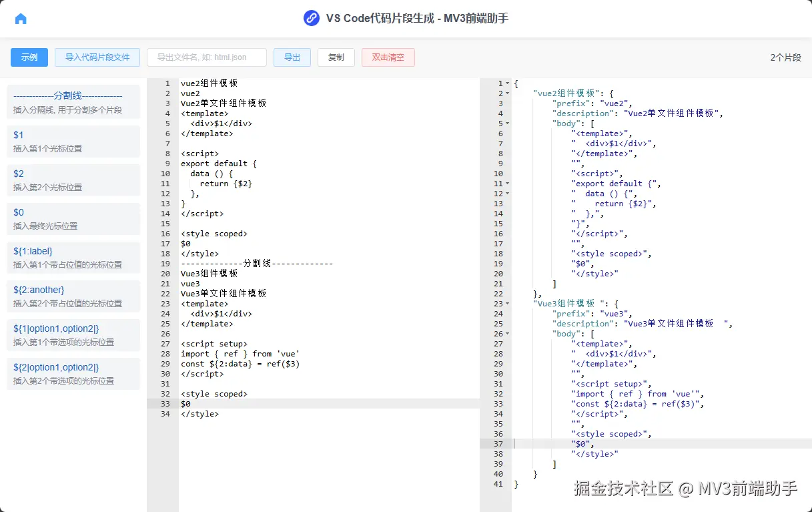Click JSON line 24 "prefix": "vue3"
Image resolution: width=812 pixels, height=512 pixels.
tap(592, 314)
